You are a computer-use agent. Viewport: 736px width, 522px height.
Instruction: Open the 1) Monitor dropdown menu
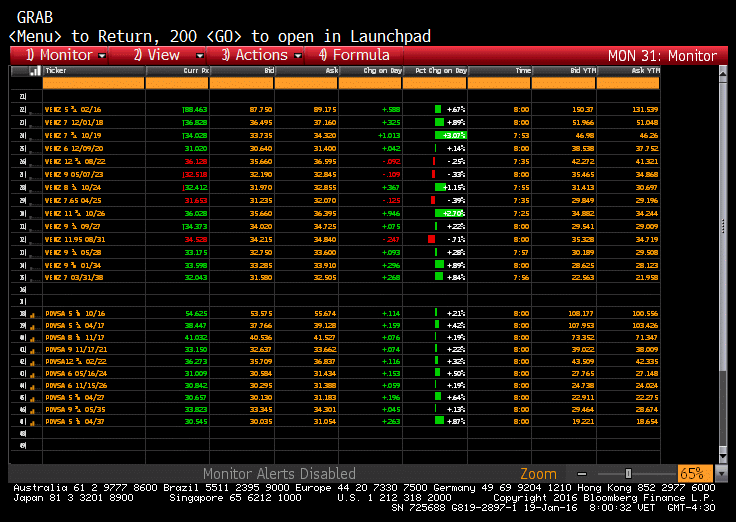59,55
